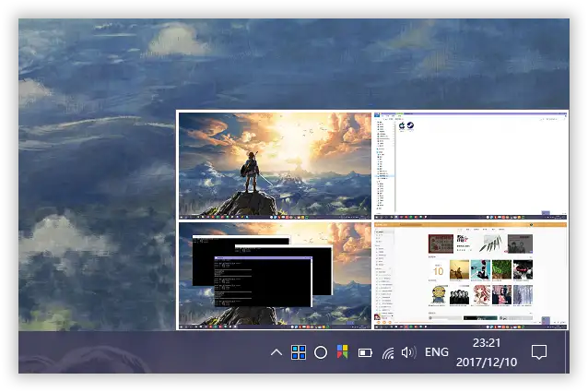588x392 pixels.
Task: Switch to the File Explorer desktop thumbnail
Action: [471, 166]
